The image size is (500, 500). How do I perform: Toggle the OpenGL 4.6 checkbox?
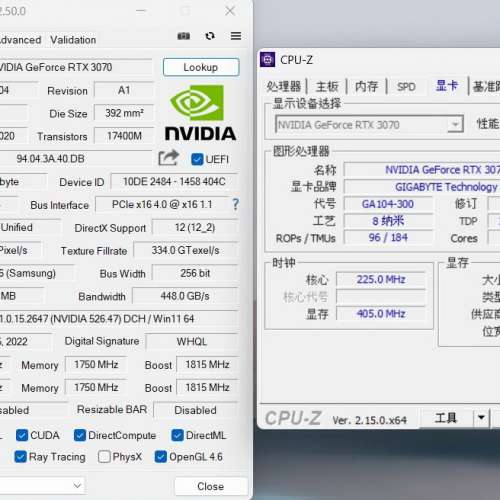click(x=161, y=457)
